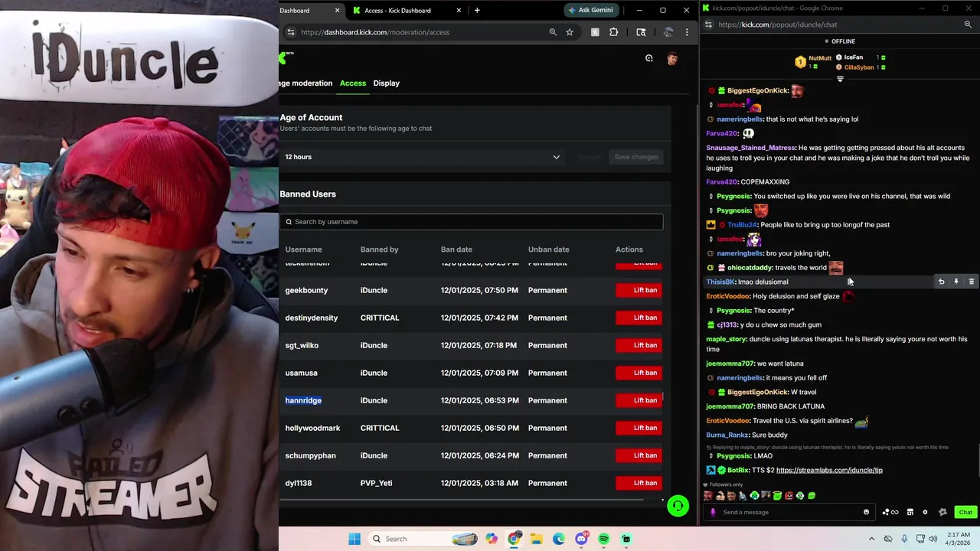
Task: Open the streamlabs.com/iduncle/tip link
Action: [x=829, y=470]
